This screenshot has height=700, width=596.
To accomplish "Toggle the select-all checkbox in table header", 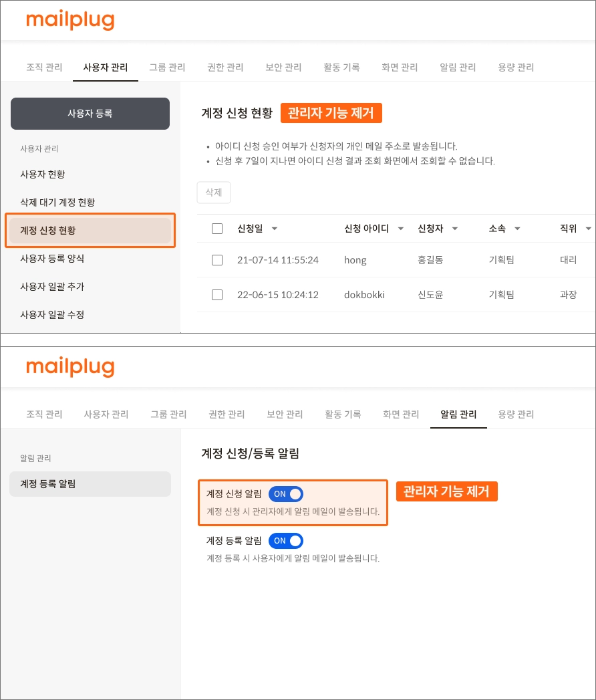I will coord(217,229).
